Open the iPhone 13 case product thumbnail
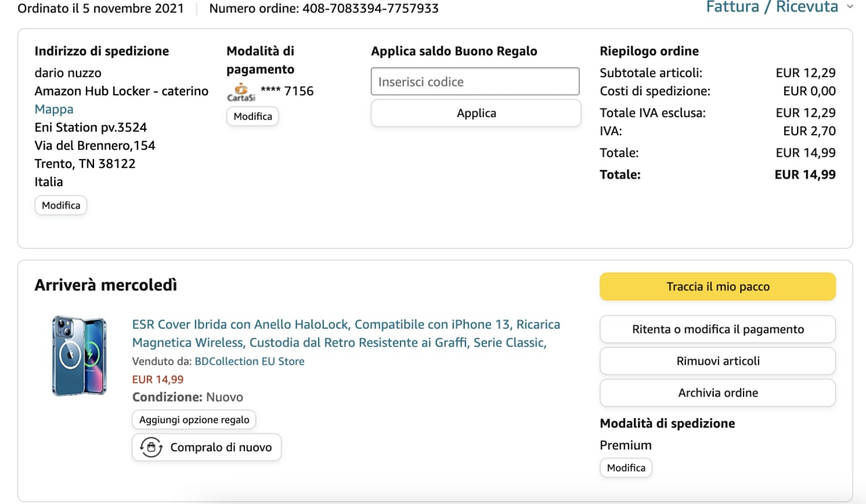 [x=79, y=355]
